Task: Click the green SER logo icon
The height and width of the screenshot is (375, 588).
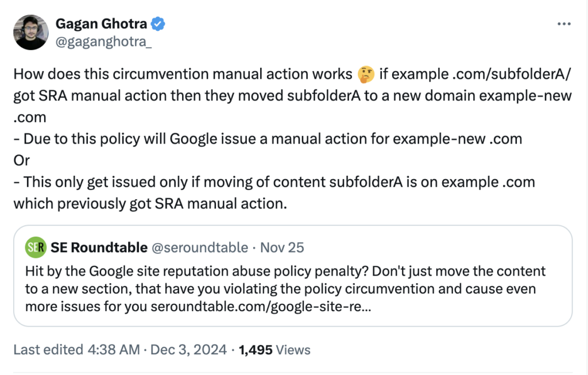Action: pyautogui.click(x=35, y=248)
